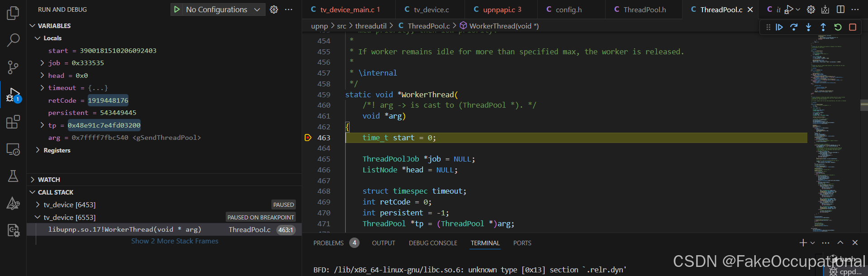Image resolution: width=868 pixels, height=276 pixels.
Task: Expand tv_device [6453] thread
Action: coord(38,205)
